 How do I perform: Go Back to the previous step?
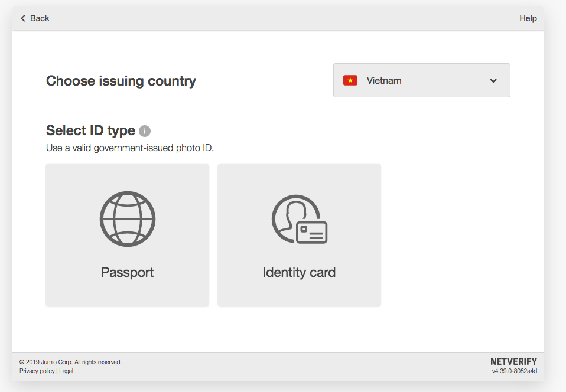click(35, 18)
